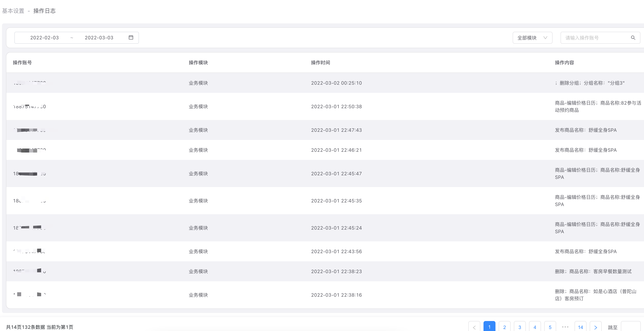Click 基本设置 breadcrumb link
This screenshot has width=644, height=331.
(13, 11)
